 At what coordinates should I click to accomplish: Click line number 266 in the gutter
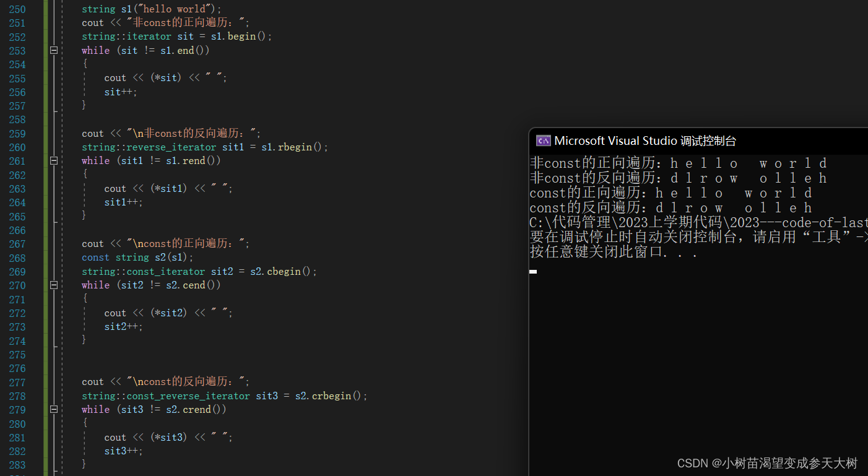click(x=17, y=230)
